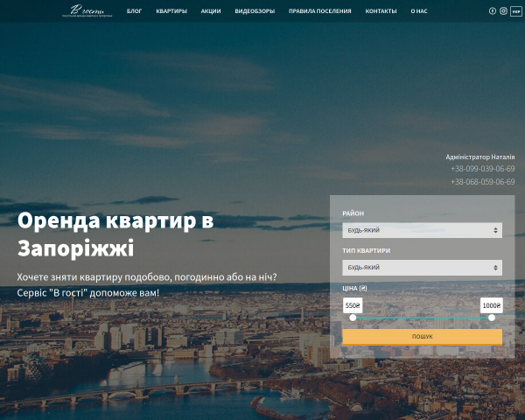Click the 1000₴ maximum price value
This screenshot has height=420, width=525.
491,305
